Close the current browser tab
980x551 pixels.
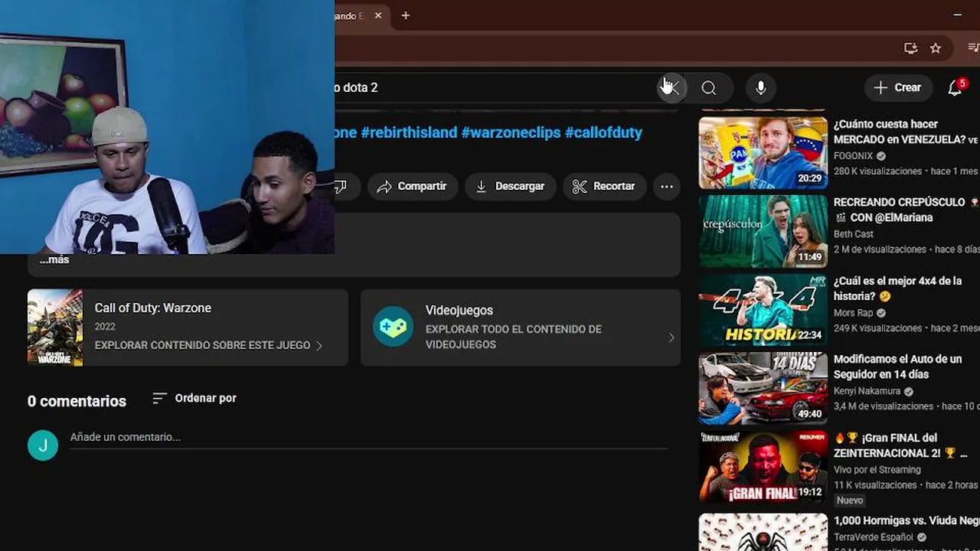coord(378,15)
